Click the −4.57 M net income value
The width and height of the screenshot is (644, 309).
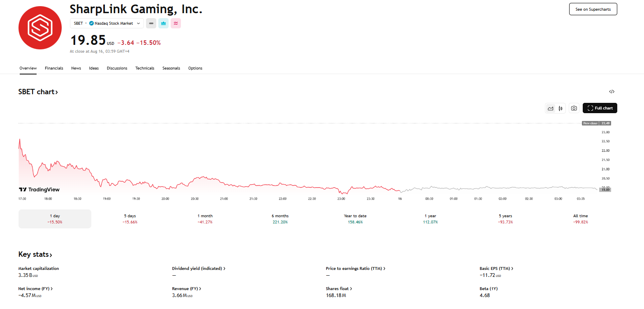[30, 295]
